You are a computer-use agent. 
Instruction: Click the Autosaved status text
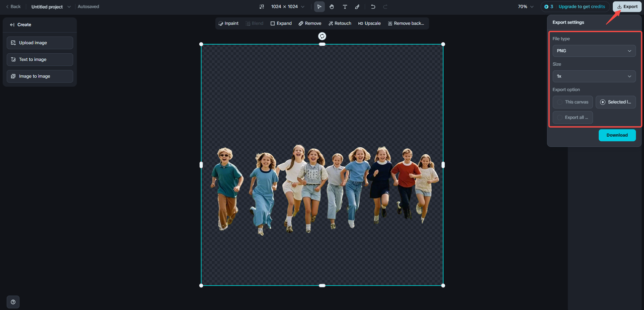89,7
